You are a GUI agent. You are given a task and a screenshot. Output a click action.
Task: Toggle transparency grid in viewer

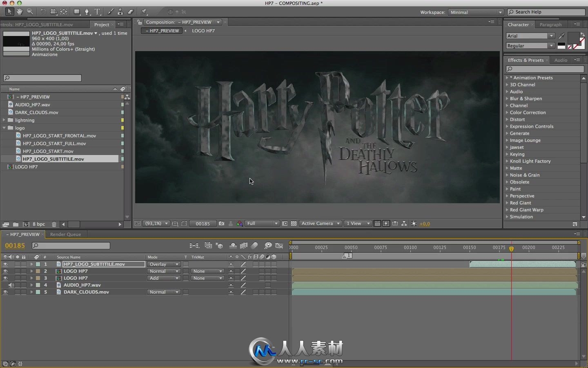[294, 224]
